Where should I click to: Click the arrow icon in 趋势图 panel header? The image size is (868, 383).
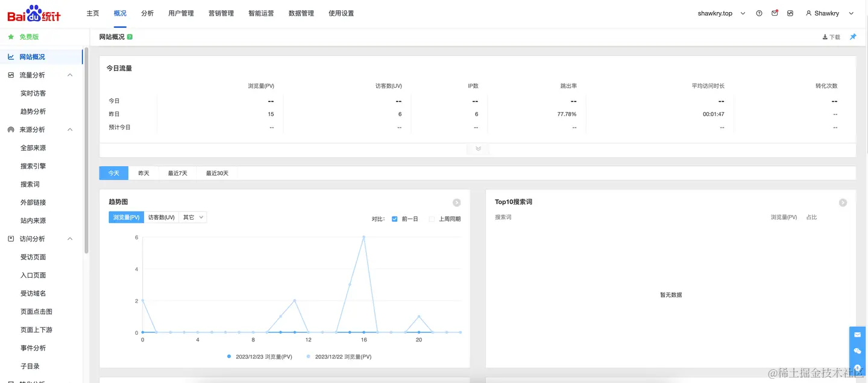pos(457,202)
